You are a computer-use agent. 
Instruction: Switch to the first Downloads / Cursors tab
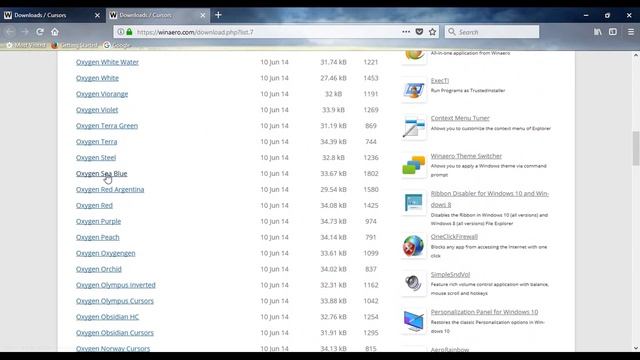53,15
